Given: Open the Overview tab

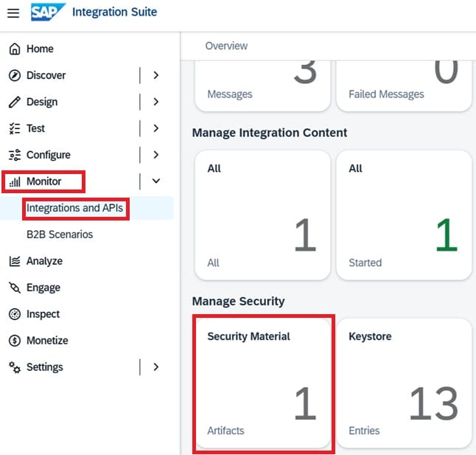Looking at the screenshot, I should click(x=226, y=46).
